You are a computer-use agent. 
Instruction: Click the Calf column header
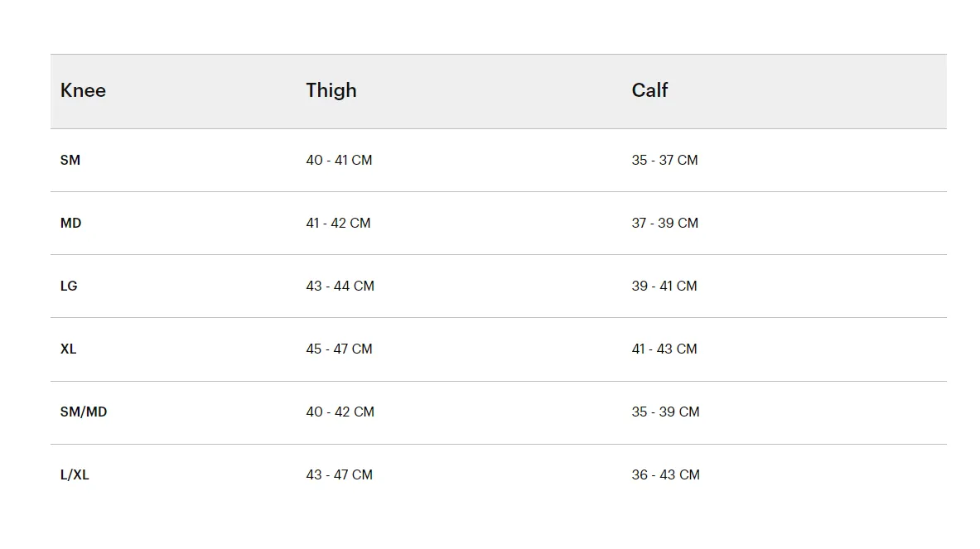coord(649,90)
